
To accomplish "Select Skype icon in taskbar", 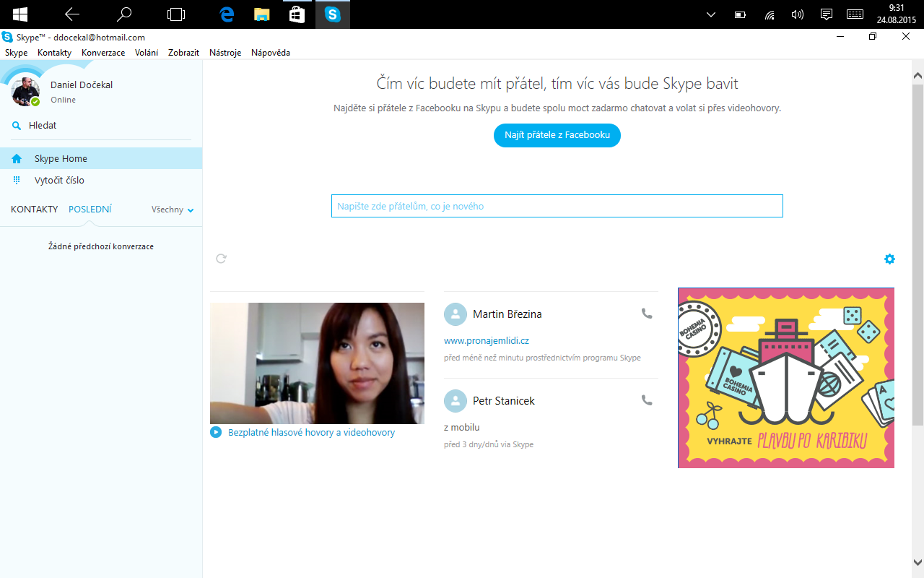I will pyautogui.click(x=332, y=14).
